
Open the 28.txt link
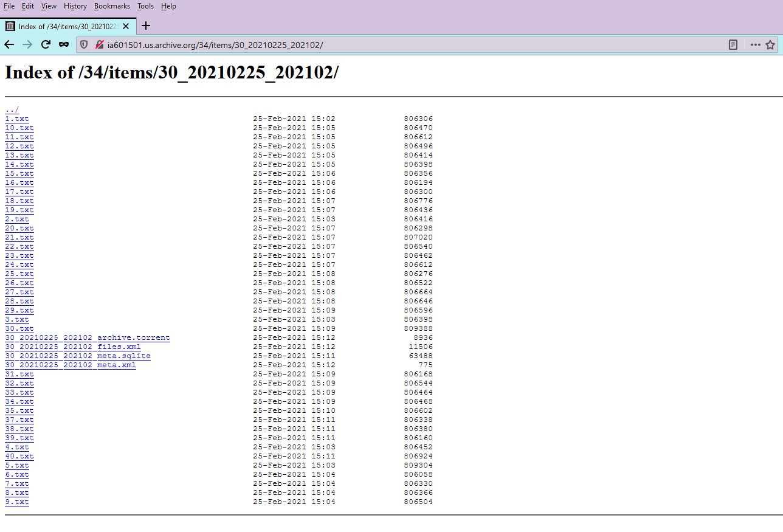point(19,301)
